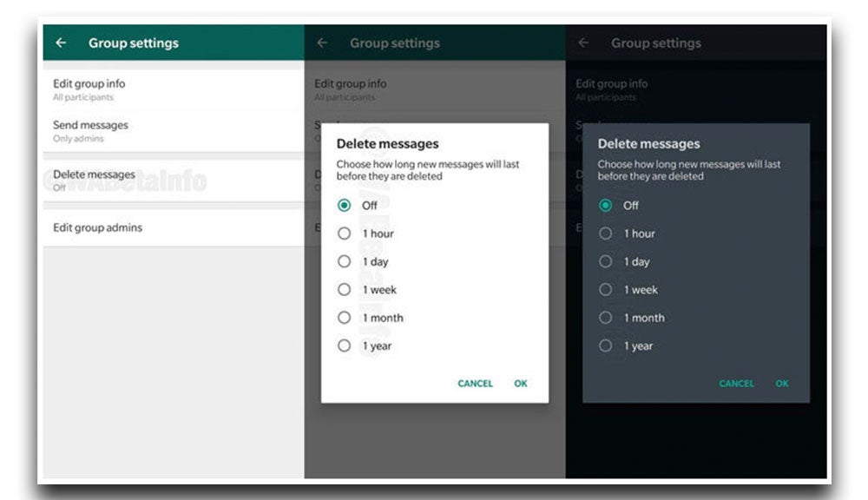Choose 1 month in the dark dialog
This screenshot has height=500, width=868.
pos(606,318)
